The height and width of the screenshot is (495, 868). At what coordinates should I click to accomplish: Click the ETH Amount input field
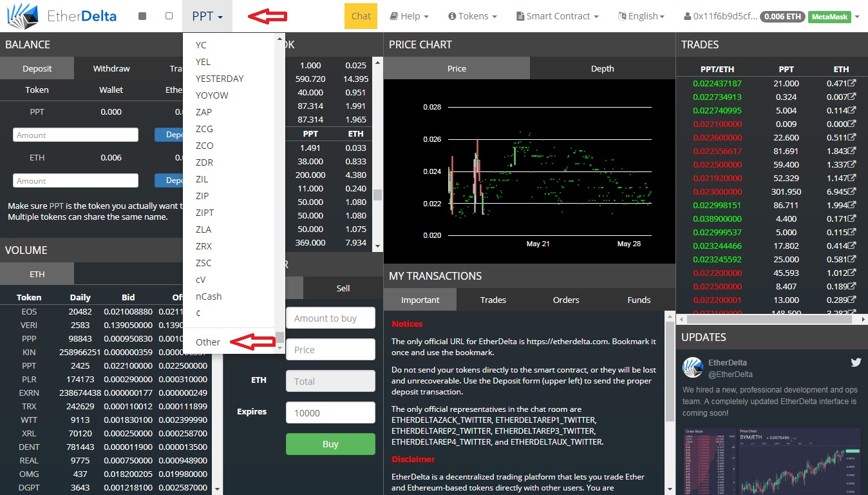76,180
